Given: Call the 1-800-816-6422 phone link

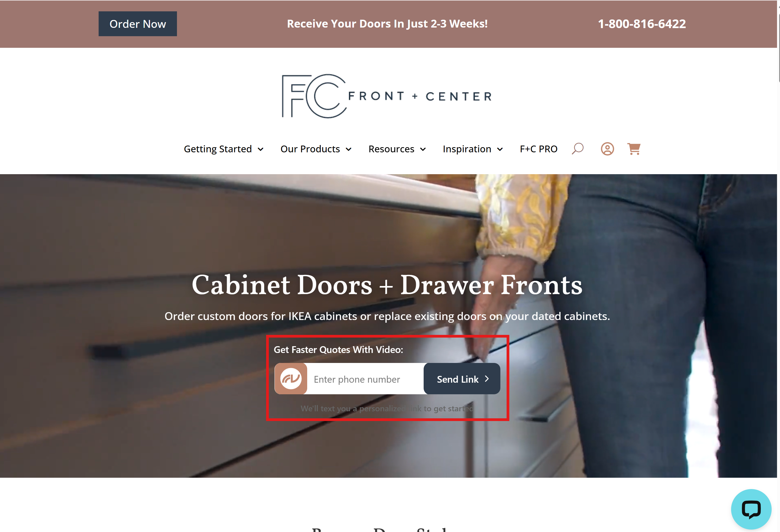Looking at the screenshot, I should coord(642,24).
